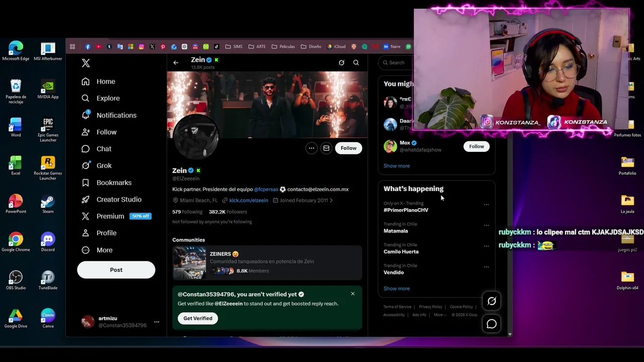644x362 pixels.
Task: Open Zein's profile picture
Action: pyautogui.click(x=196, y=137)
